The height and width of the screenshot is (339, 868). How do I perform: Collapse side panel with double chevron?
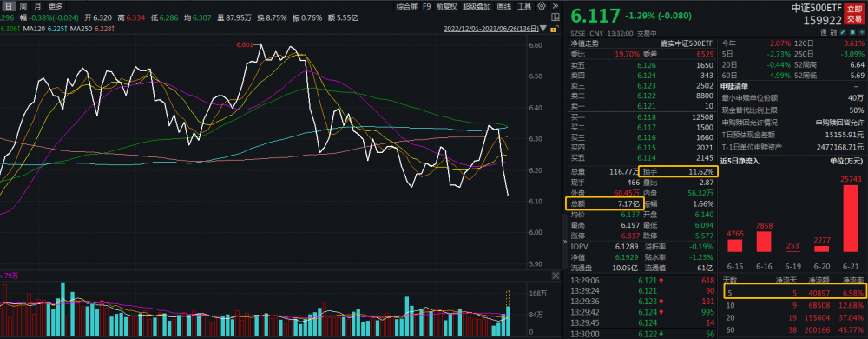click(x=566, y=242)
